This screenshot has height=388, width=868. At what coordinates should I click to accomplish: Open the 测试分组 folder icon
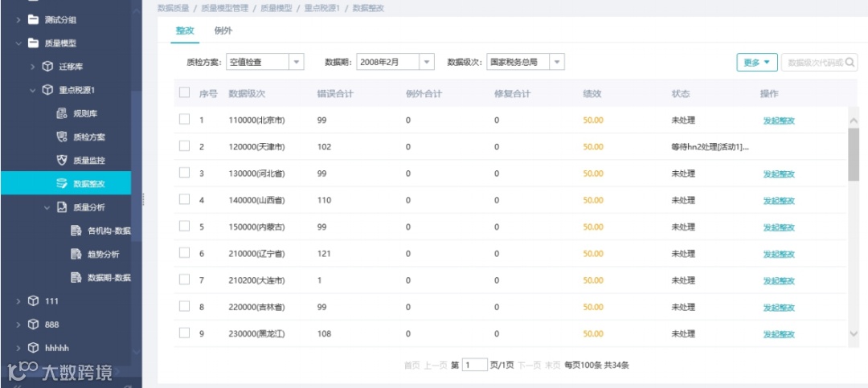(34, 20)
